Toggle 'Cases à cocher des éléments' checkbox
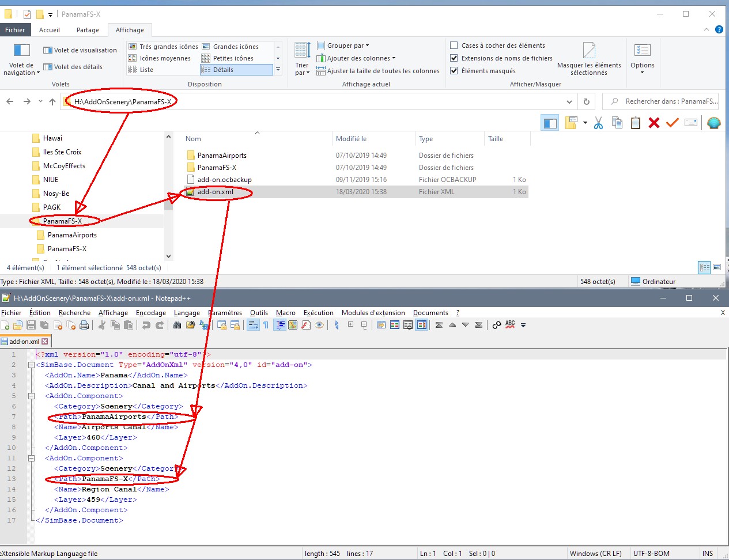 (454, 46)
